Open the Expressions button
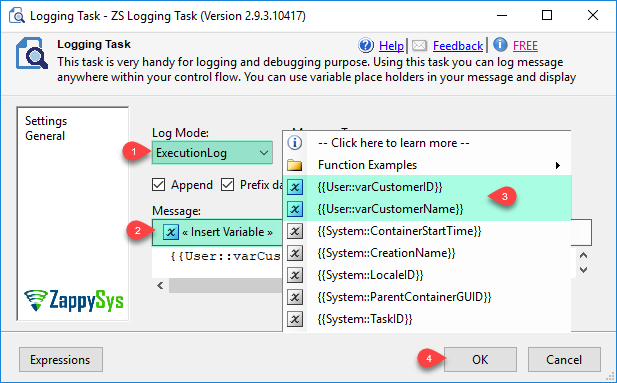Viewport: 617px width, 383px height. pyautogui.click(x=61, y=359)
